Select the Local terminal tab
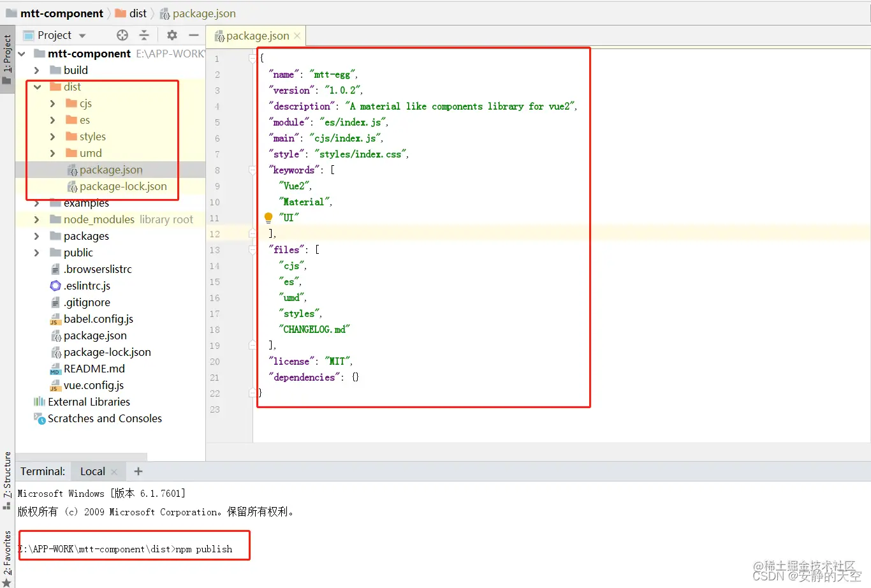This screenshot has height=588, width=871. 92,471
